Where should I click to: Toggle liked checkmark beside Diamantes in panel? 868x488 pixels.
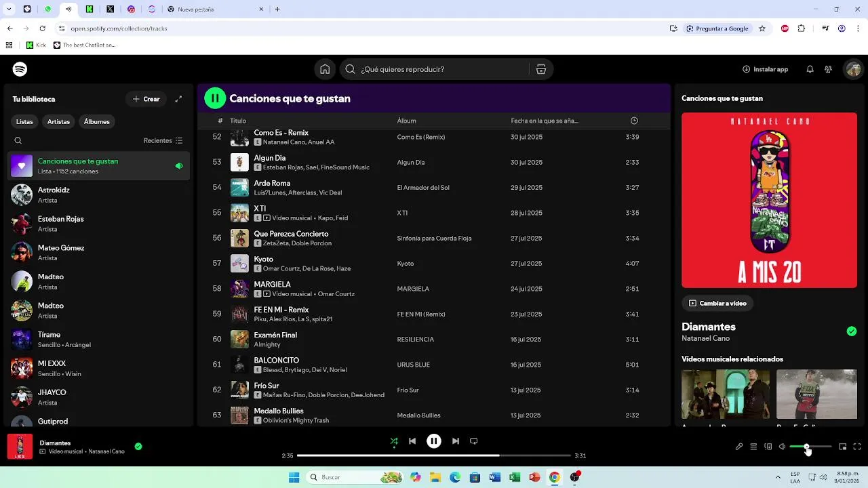[852, 331]
